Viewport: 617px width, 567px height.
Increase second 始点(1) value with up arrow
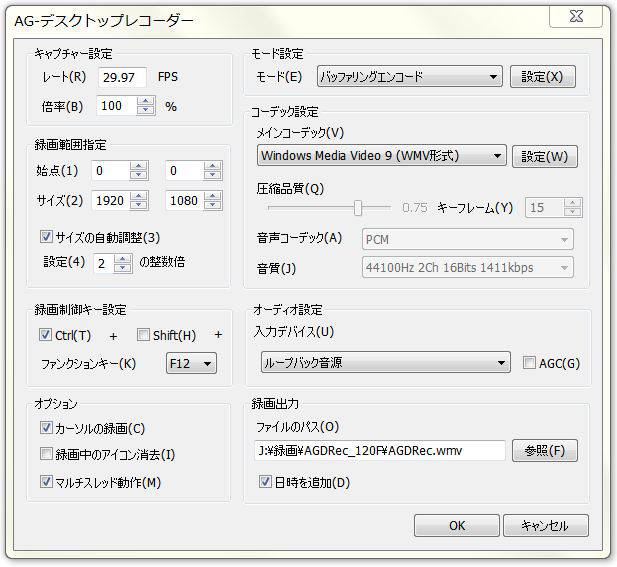212,166
